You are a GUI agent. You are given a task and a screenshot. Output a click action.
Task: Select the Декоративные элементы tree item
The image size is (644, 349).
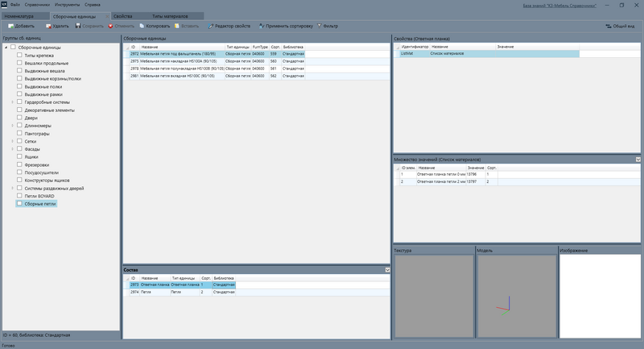(x=49, y=110)
